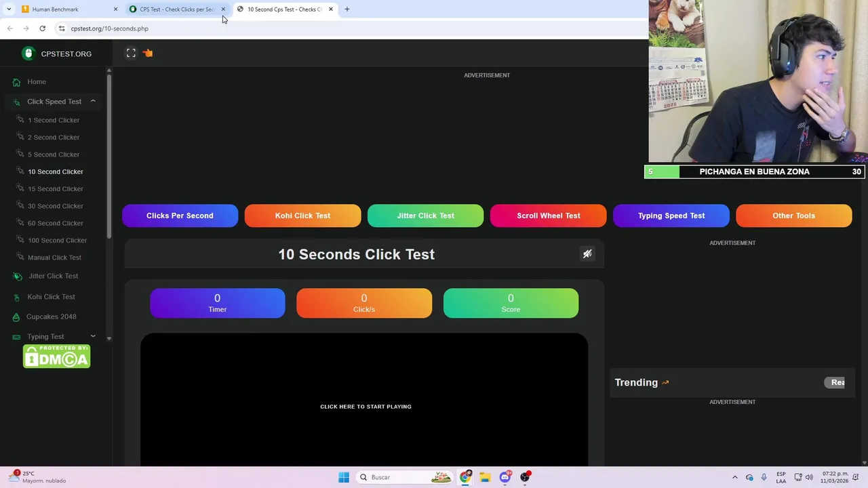Click the address bar URL
The image size is (868, 488).
[109, 28]
